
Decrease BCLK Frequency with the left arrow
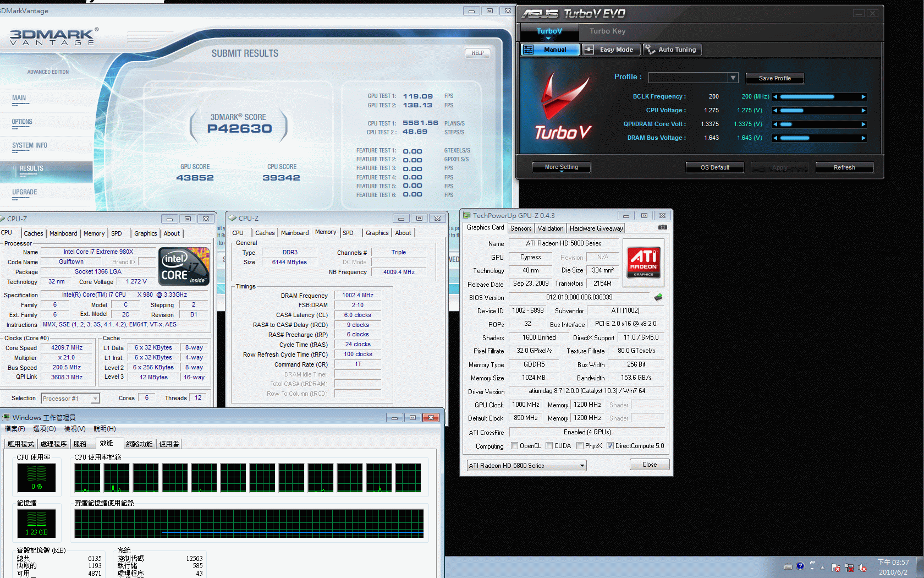(x=776, y=96)
